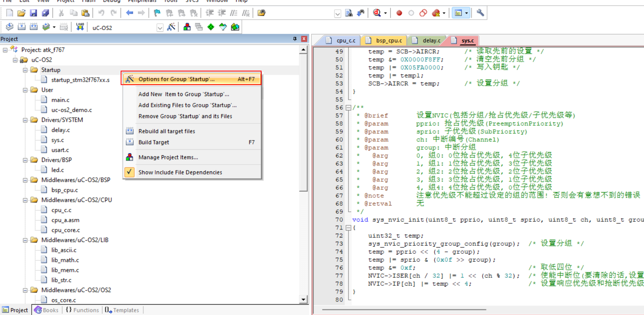Viewport: 644px width, 315px height.
Task: Collapse function body fold at line 71
Action: pos(348,228)
